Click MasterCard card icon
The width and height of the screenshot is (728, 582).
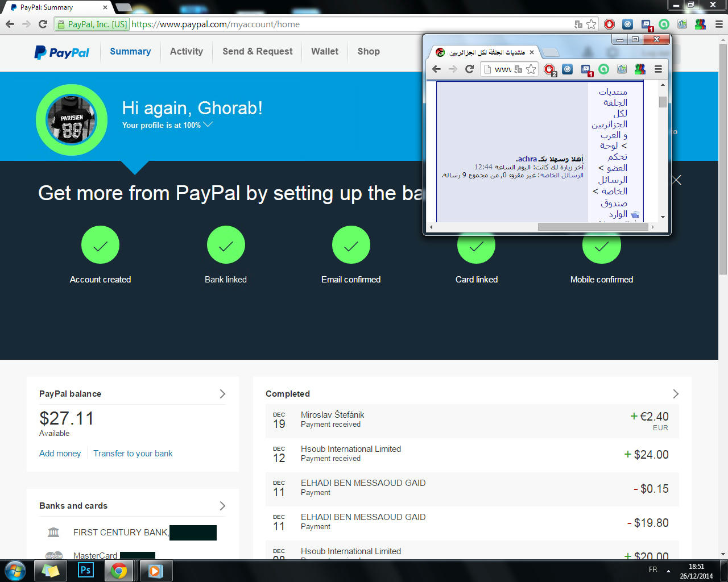(53, 555)
